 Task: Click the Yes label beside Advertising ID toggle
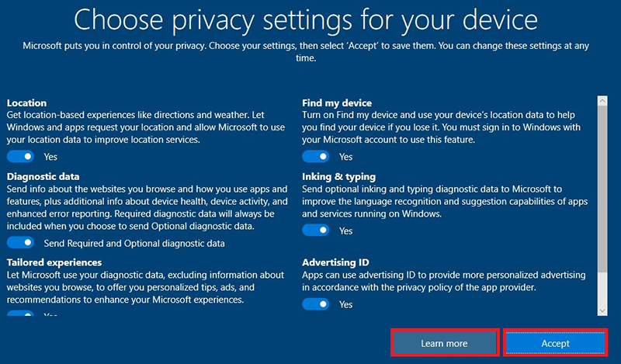pos(345,304)
